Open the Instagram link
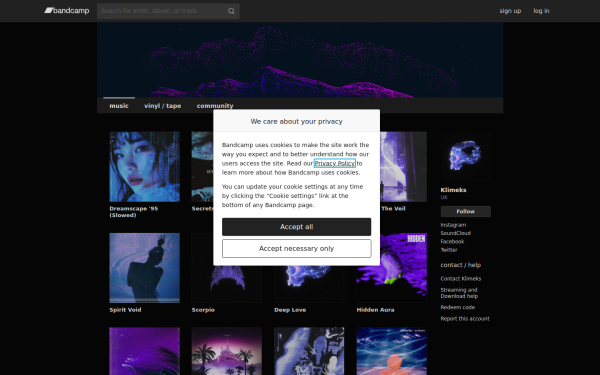 [x=453, y=225]
